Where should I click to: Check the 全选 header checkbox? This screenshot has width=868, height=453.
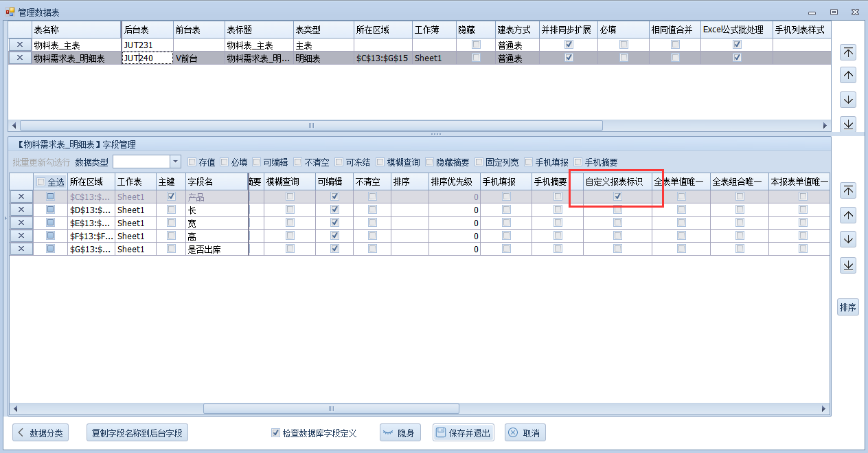(x=41, y=182)
